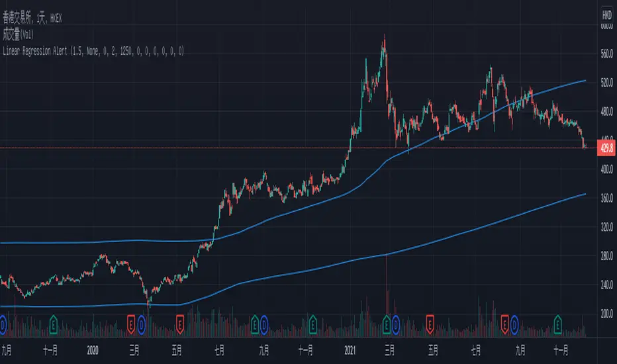The image size is (617, 364).
Task: Click the 400.0 price axis label
Action: 606,169
